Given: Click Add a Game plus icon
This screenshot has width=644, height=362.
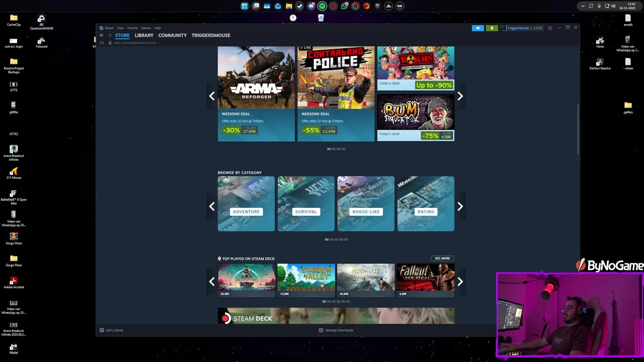Looking at the screenshot, I should pos(102,330).
